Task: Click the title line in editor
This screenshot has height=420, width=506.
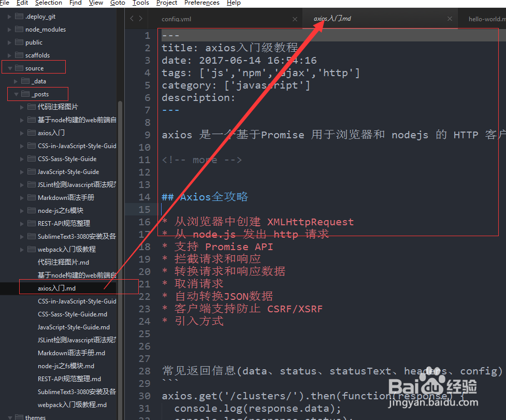Action: pyautogui.click(x=230, y=48)
